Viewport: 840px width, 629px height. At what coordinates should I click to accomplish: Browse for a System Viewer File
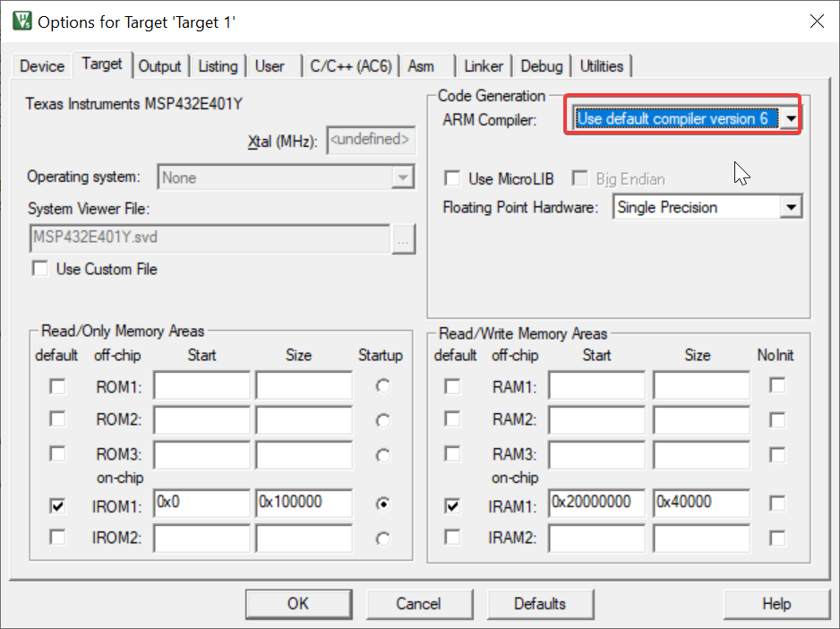tap(404, 239)
